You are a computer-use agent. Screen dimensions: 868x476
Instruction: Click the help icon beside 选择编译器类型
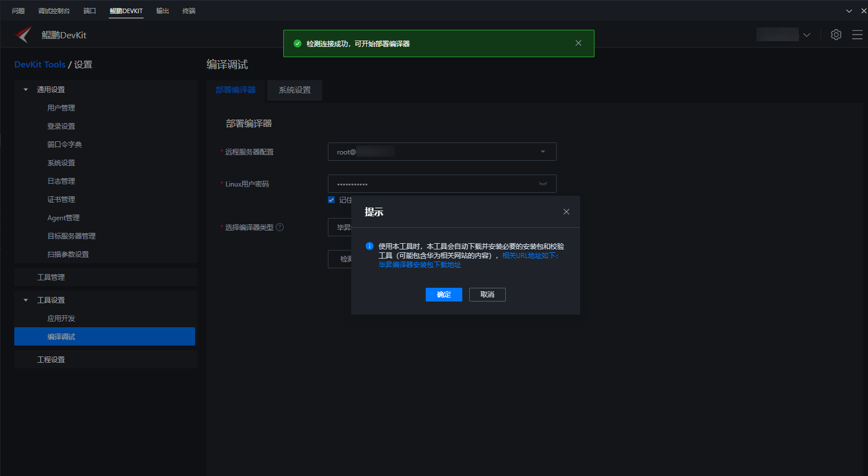point(280,227)
